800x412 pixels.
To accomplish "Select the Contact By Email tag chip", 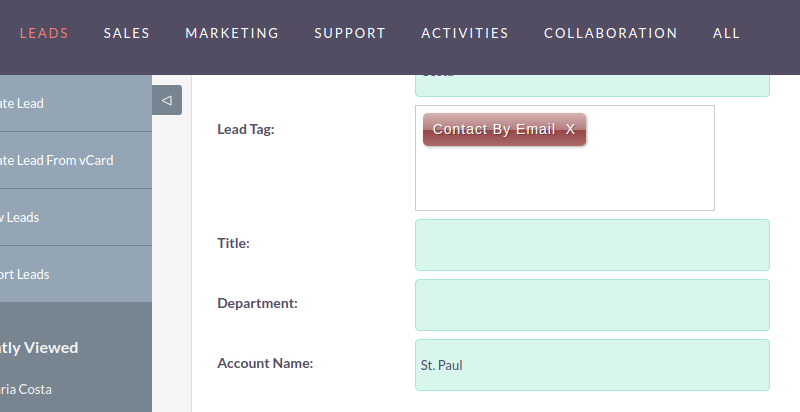I will tap(494, 130).
